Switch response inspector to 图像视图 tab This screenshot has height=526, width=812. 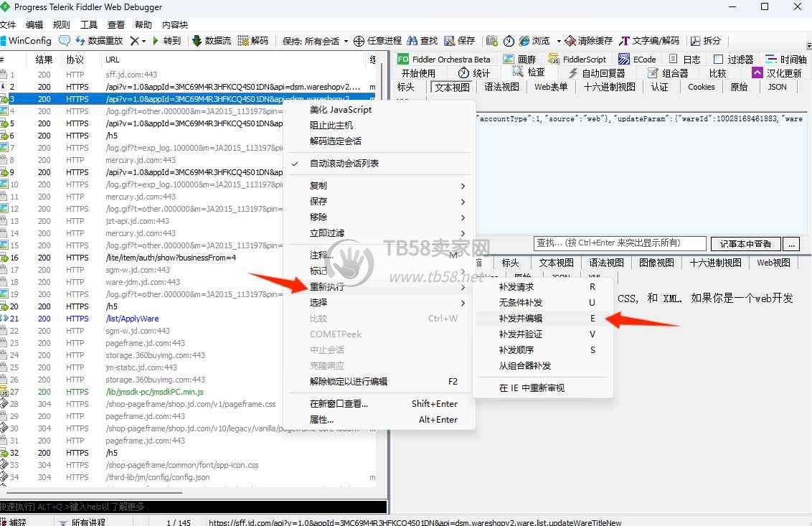656,263
